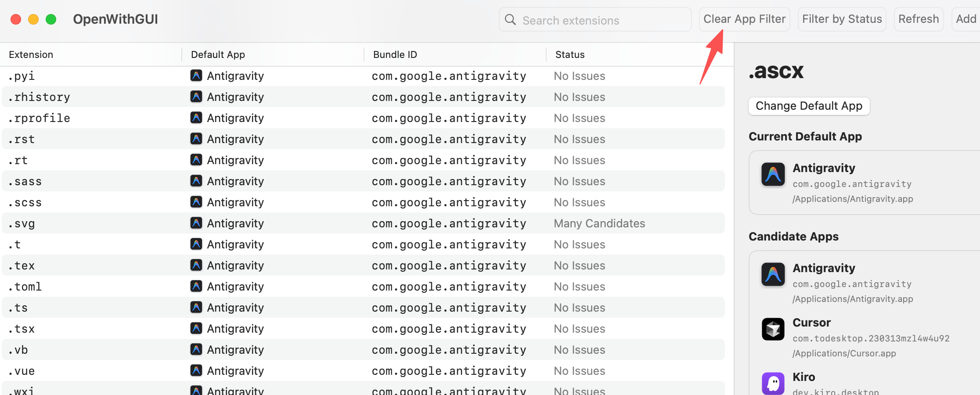Viewport: 980px width, 395px height.
Task: Click Antigravity icon under Current Default App
Action: [x=773, y=174]
